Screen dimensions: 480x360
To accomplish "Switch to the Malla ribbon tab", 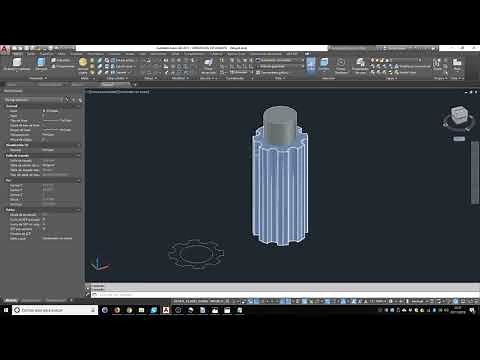I will tap(62, 54).
